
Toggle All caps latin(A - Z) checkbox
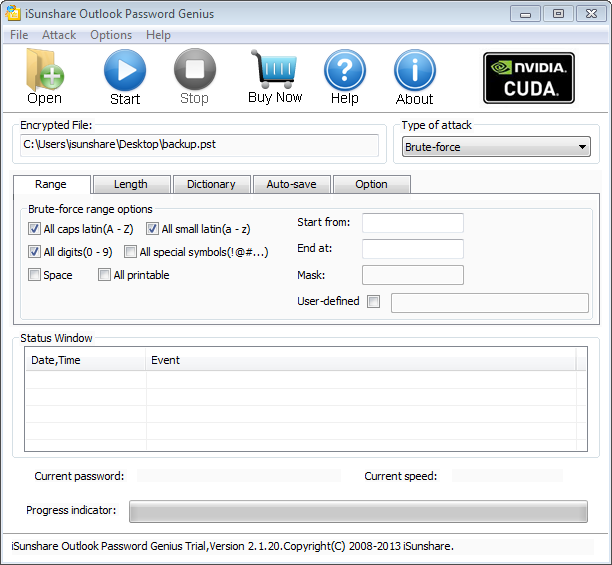tap(34, 229)
